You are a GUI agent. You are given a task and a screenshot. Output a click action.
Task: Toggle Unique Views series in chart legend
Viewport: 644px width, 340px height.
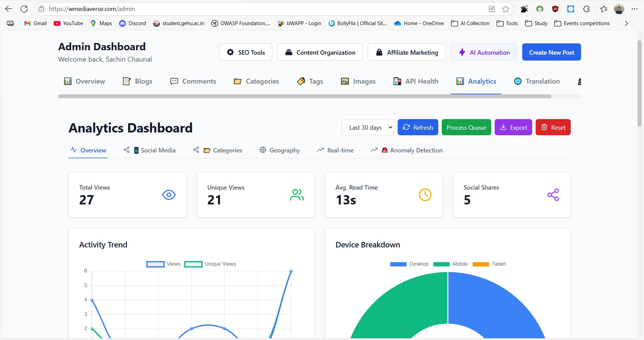point(210,264)
